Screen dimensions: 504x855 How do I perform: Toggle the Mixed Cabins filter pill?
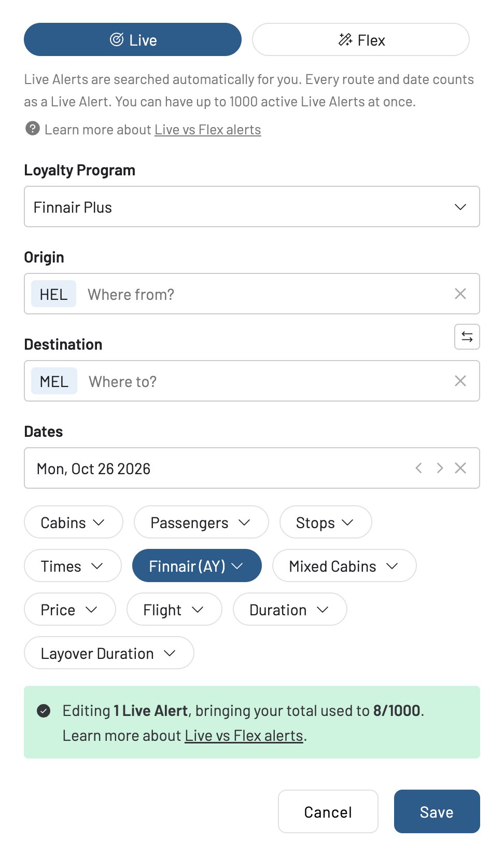tap(344, 566)
